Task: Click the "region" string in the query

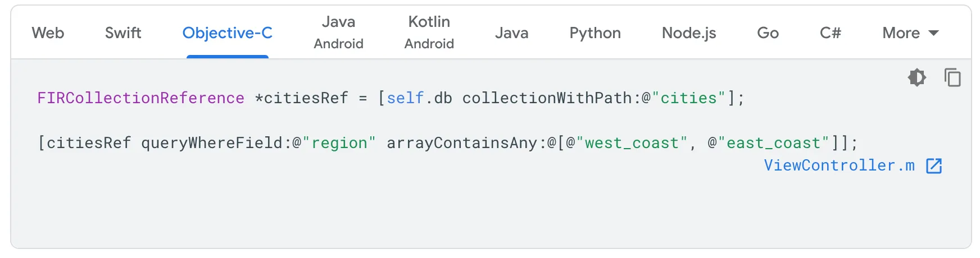Action: (339, 143)
